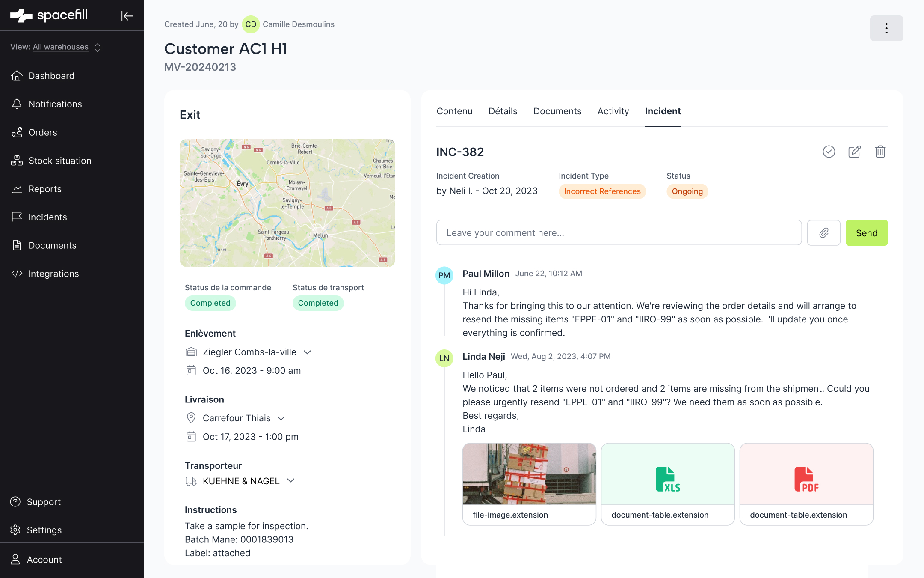Screen dimensions: 924x578
Task: Mark incident INC-382 as resolved
Action: click(829, 152)
